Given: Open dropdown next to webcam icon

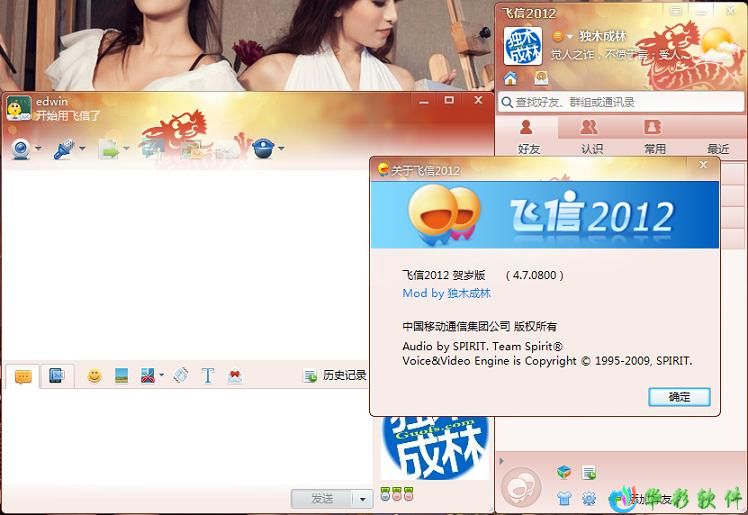Looking at the screenshot, I should click(38, 148).
